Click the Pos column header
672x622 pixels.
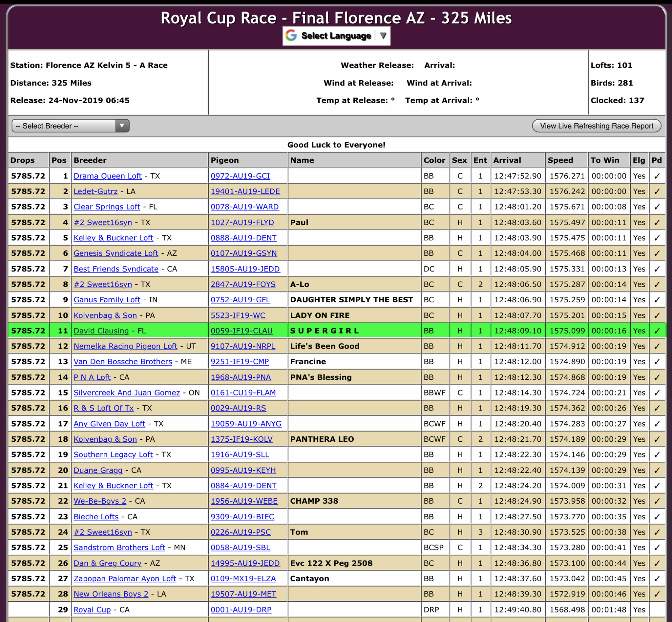(x=59, y=160)
